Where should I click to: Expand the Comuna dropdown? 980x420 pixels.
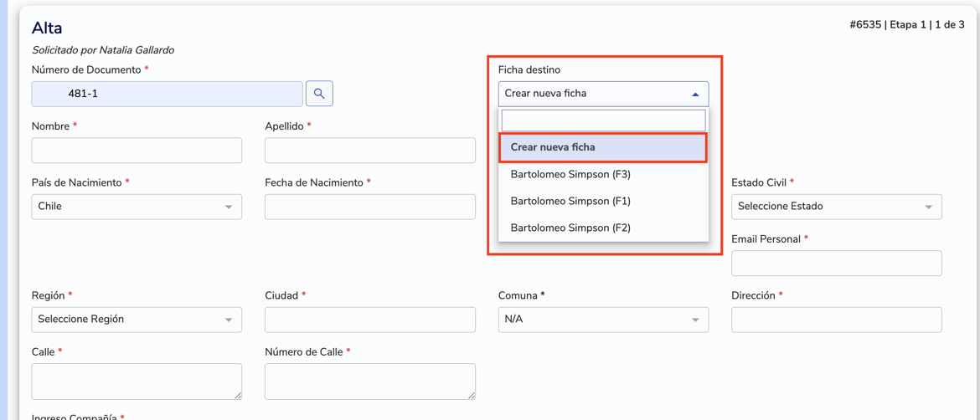tap(603, 320)
